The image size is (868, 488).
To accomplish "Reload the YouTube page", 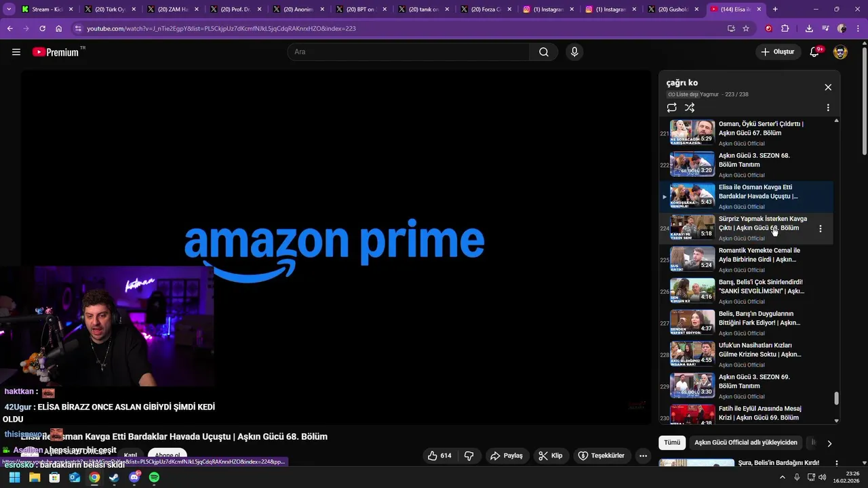I will pyautogui.click(x=42, y=28).
